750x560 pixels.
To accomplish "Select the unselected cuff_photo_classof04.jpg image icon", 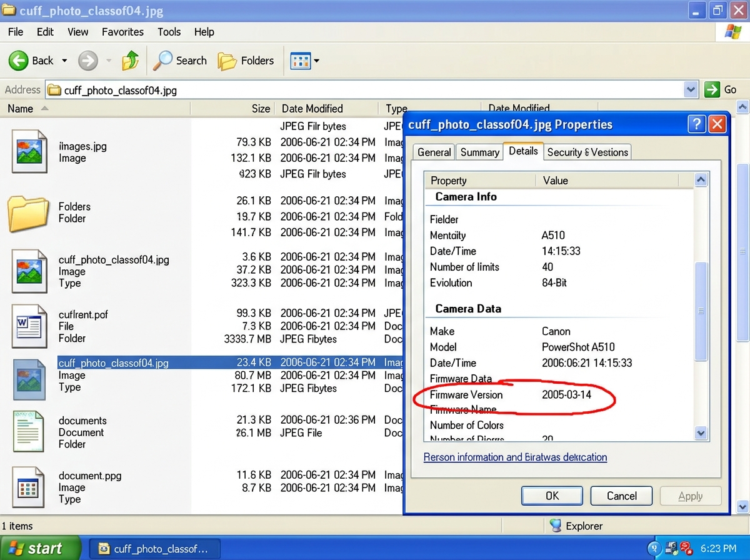I will (x=29, y=271).
